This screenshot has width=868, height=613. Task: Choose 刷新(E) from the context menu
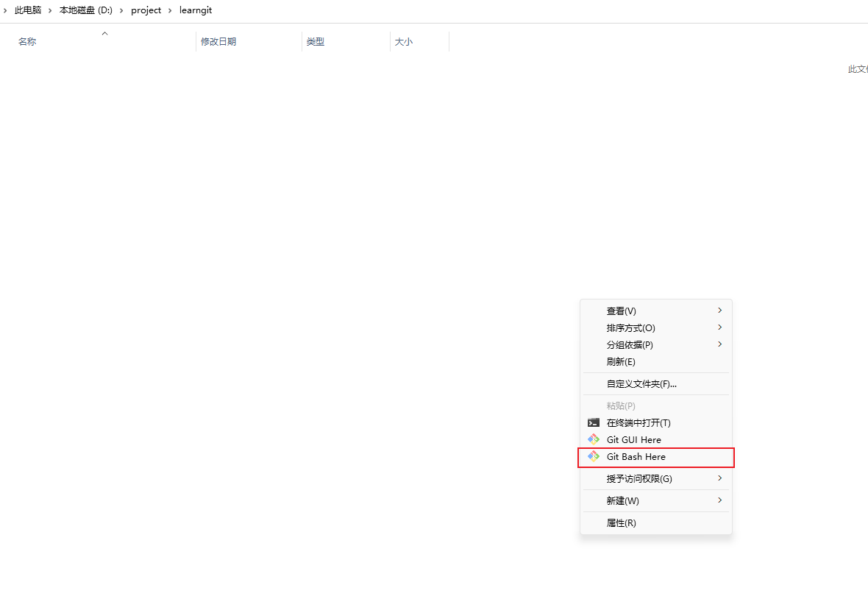pyautogui.click(x=621, y=362)
